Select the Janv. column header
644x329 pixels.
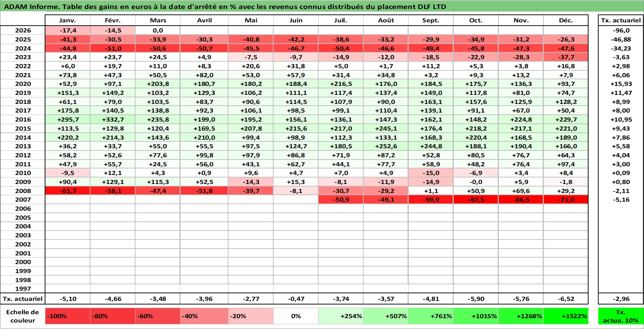[68, 20]
